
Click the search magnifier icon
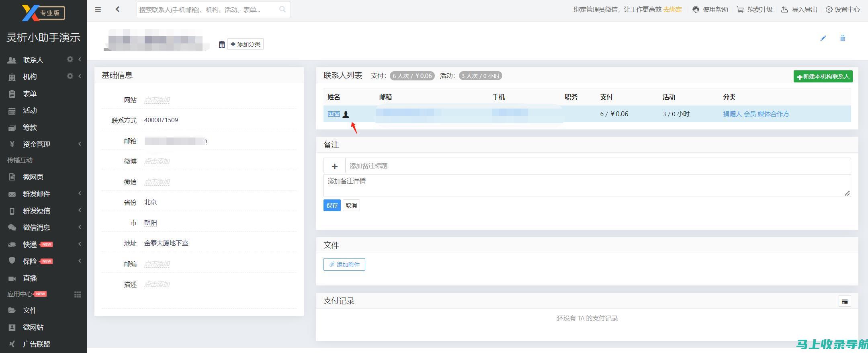click(x=283, y=9)
